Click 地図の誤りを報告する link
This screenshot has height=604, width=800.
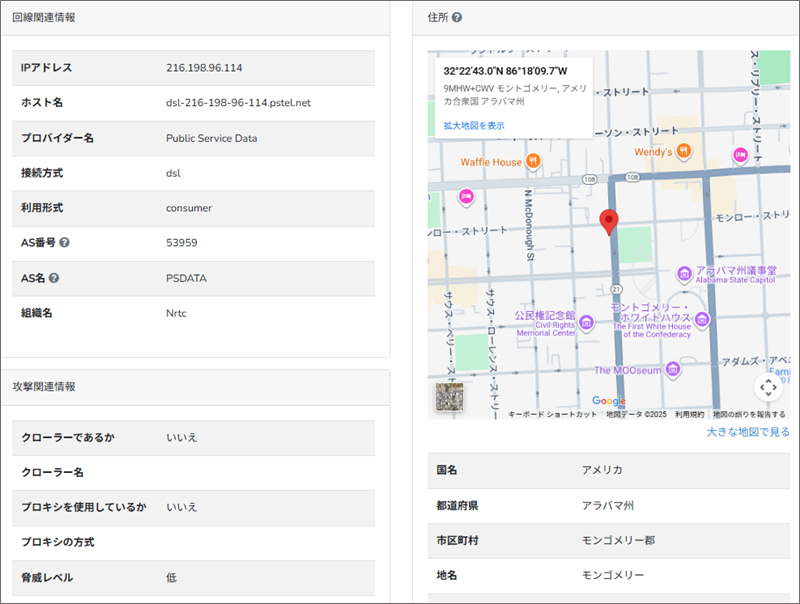click(x=748, y=414)
